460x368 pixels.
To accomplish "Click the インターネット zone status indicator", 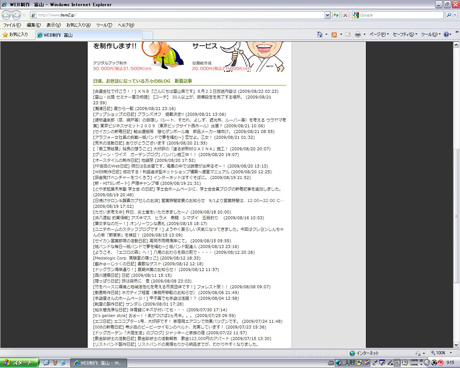I will tap(364, 353).
